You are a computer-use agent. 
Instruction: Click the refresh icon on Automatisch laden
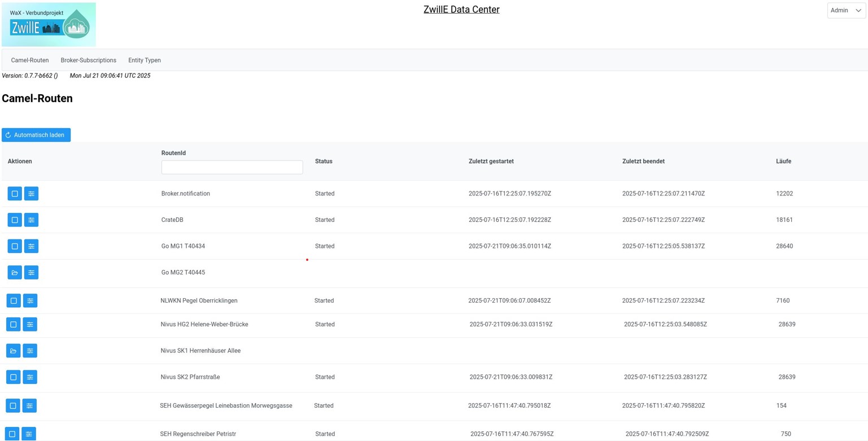8,135
